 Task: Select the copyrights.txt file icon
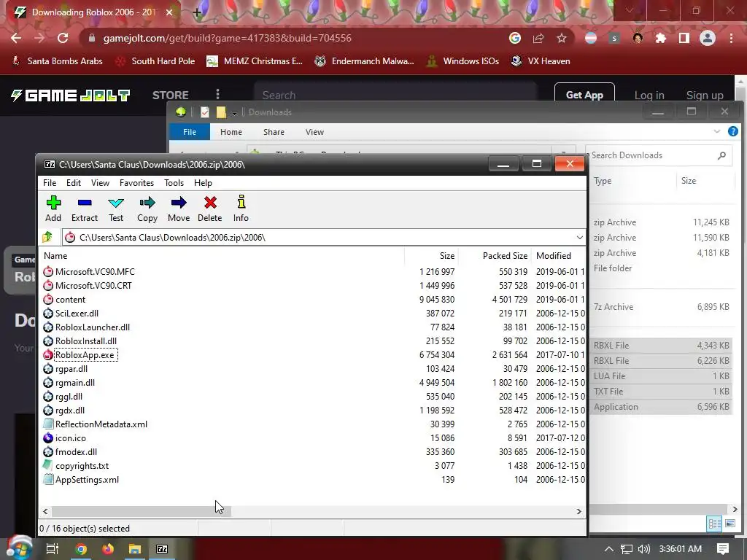(48, 465)
